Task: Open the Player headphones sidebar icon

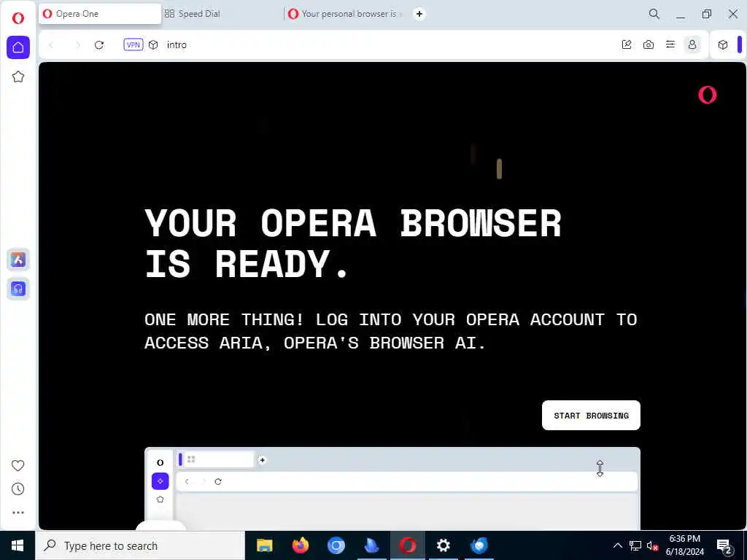Action: [18, 289]
